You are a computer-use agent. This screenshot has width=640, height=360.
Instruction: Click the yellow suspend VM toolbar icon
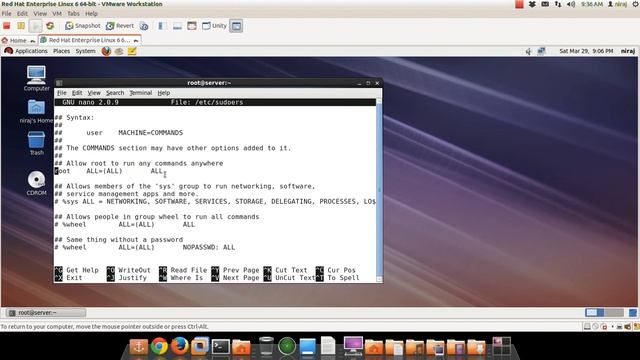click(x=21, y=26)
